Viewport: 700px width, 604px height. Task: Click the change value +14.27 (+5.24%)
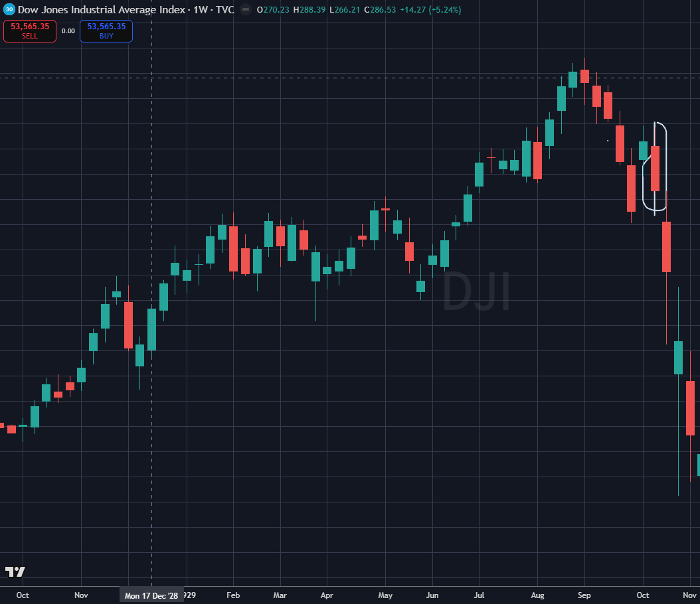(x=430, y=9)
